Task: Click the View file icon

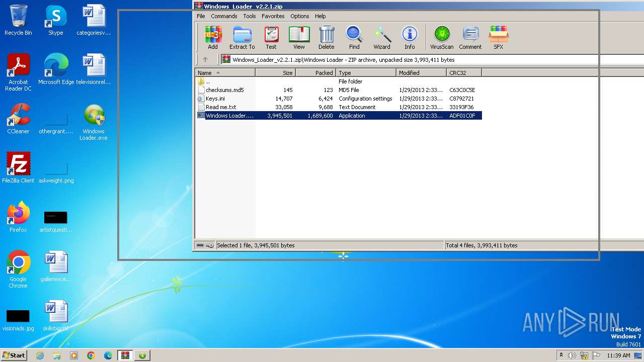Action: [x=299, y=38]
